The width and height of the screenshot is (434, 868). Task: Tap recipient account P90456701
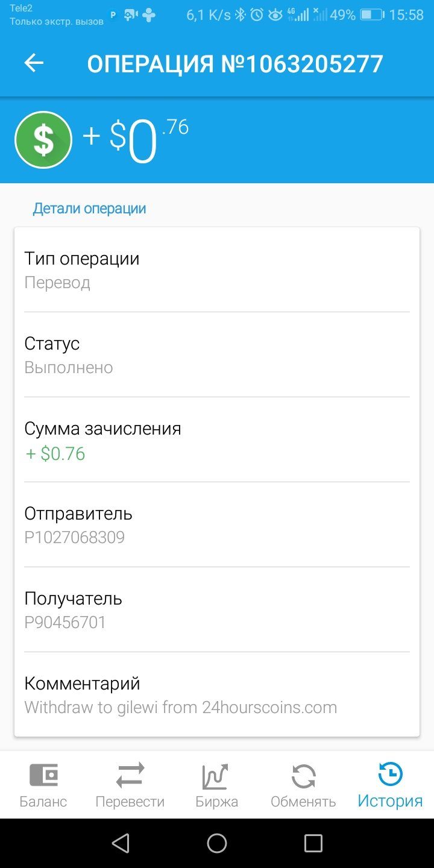[x=65, y=622]
